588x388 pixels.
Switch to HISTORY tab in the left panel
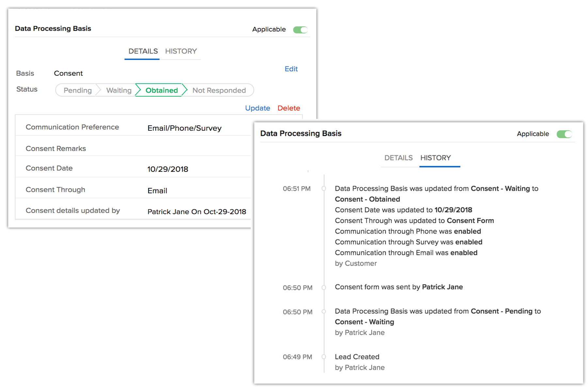[181, 51]
